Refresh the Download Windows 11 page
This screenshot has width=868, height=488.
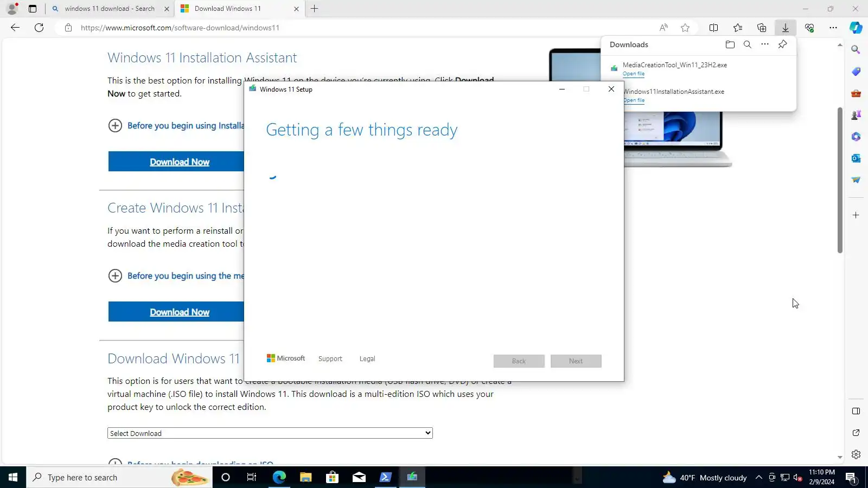pos(39,28)
